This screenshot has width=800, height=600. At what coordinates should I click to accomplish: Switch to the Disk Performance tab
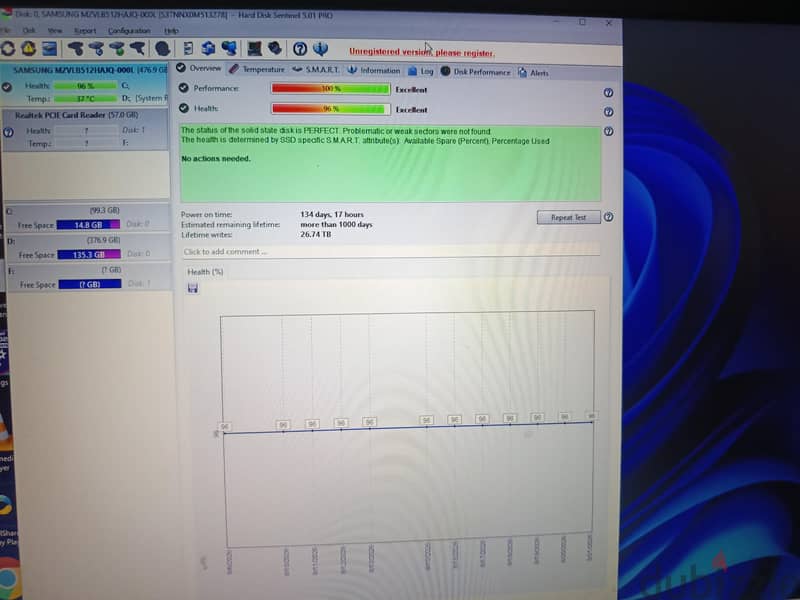click(x=476, y=72)
